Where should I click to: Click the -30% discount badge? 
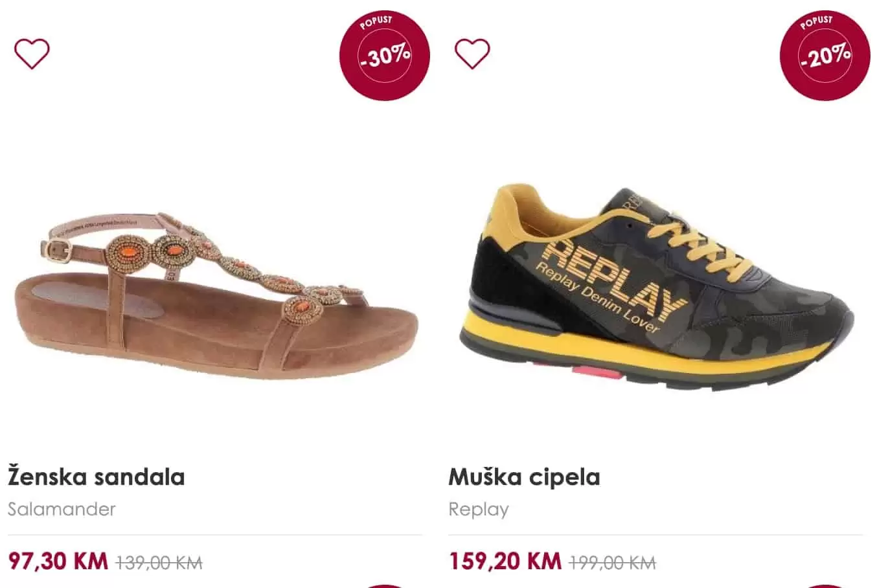[x=385, y=55]
